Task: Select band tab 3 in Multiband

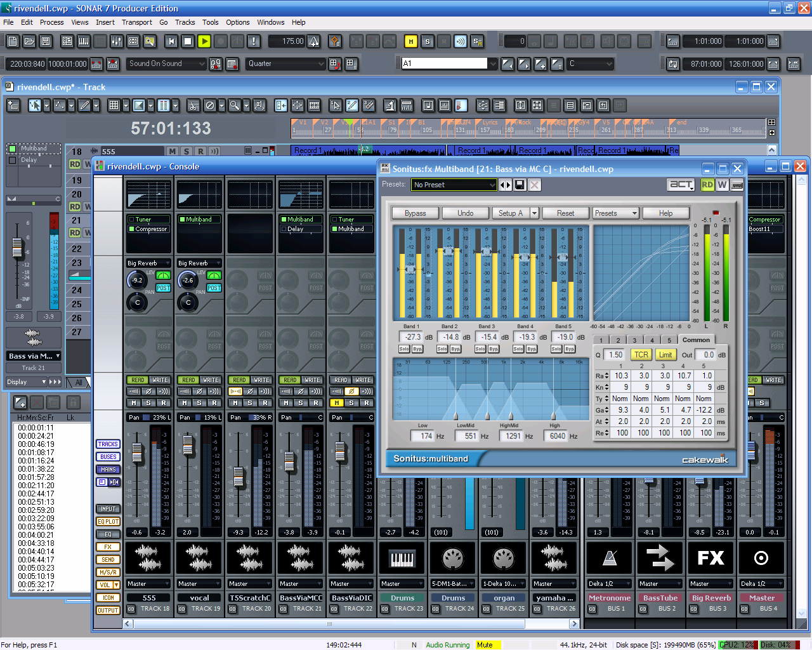Action: (634, 340)
